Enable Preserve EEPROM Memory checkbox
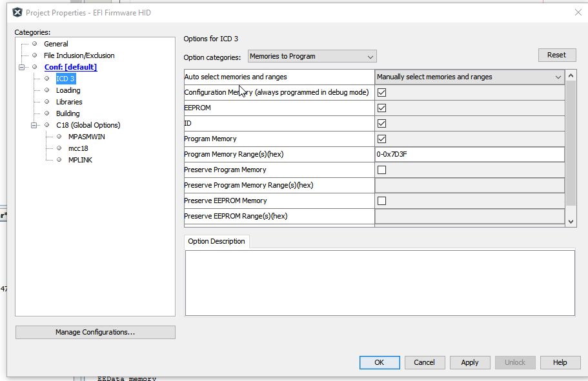The height and width of the screenshot is (381, 588). pos(381,200)
